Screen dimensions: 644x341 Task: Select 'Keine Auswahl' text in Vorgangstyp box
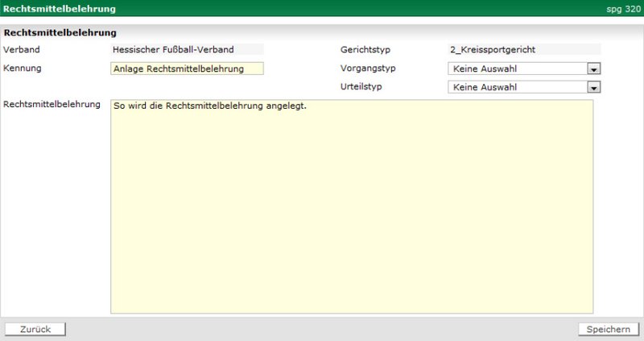coord(485,69)
